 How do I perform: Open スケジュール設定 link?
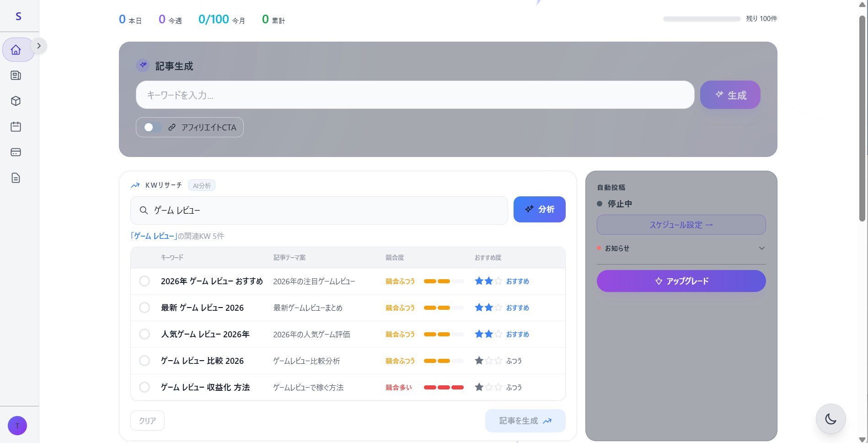(681, 225)
